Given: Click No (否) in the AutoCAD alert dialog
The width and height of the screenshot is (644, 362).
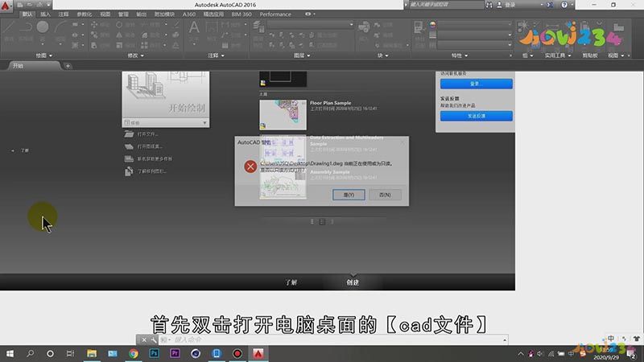Looking at the screenshot, I should tap(385, 195).
